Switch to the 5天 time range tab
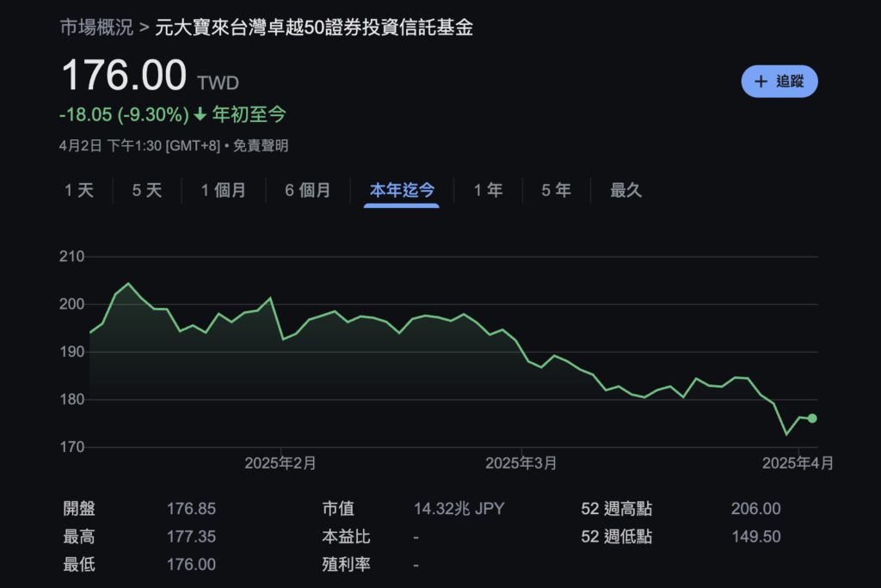This screenshot has width=881, height=588. point(146,191)
